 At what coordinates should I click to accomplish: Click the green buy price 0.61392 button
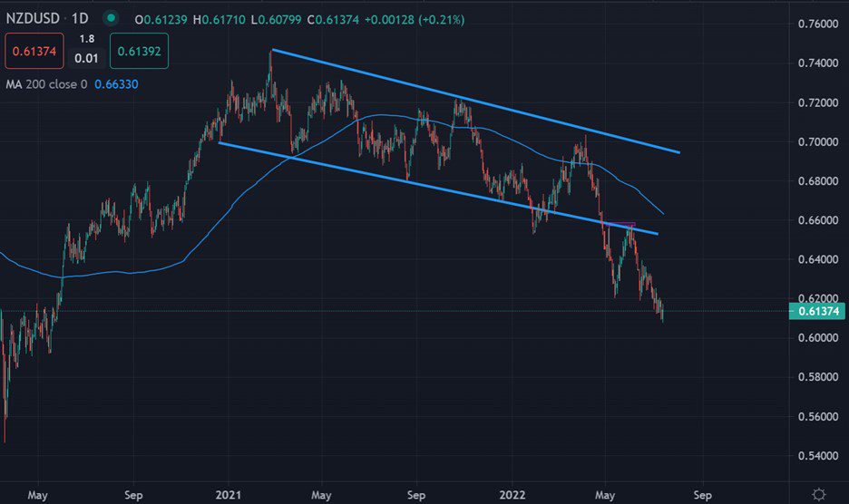tap(139, 51)
